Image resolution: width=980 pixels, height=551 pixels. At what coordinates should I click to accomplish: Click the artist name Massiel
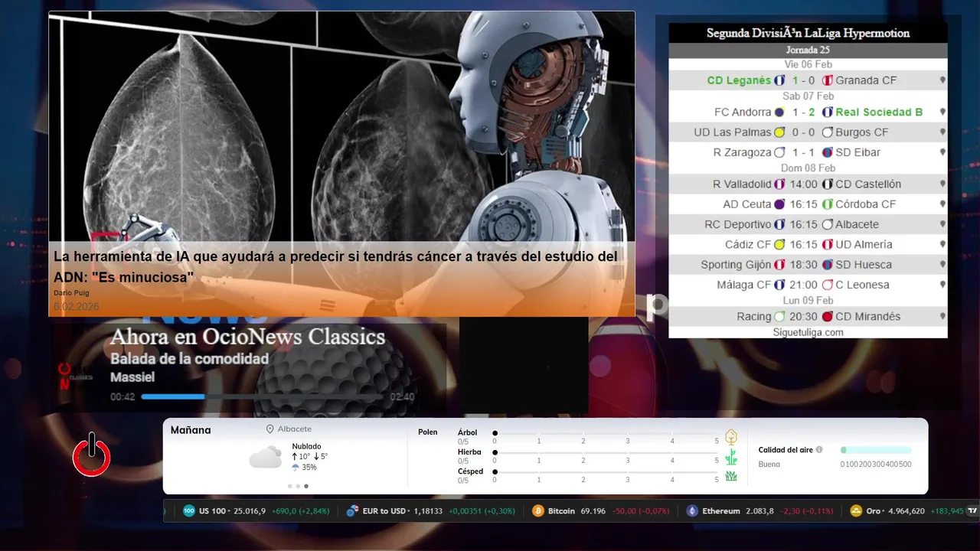(x=132, y=377)
